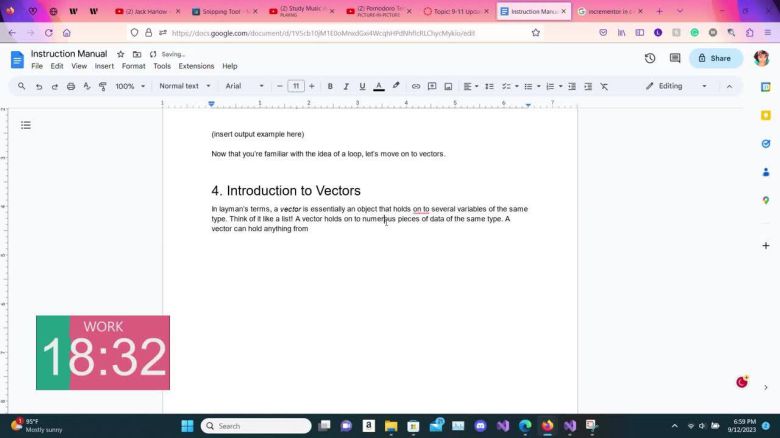This screenshot has height=438, width=780.
Task: Click the Insert image icon
Action: pyautogui.click(x=448, y=86)
